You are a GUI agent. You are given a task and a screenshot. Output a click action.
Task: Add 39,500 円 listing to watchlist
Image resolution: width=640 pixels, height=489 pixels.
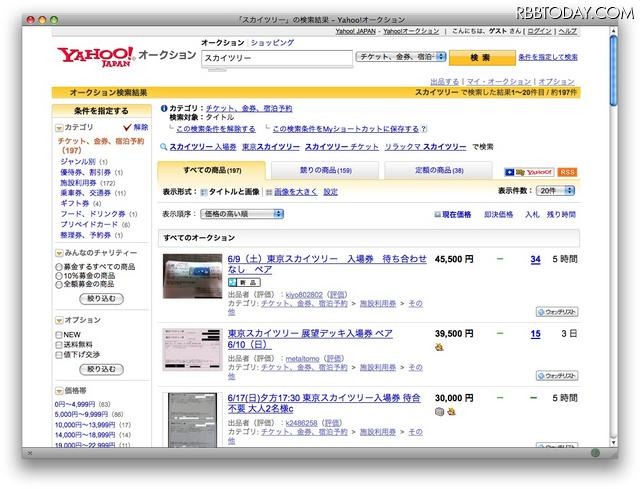click(557, 376)
